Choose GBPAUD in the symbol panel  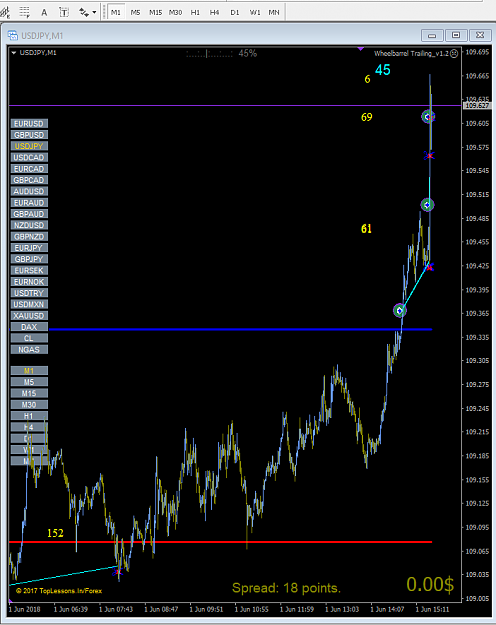click(x=29, y=214)
